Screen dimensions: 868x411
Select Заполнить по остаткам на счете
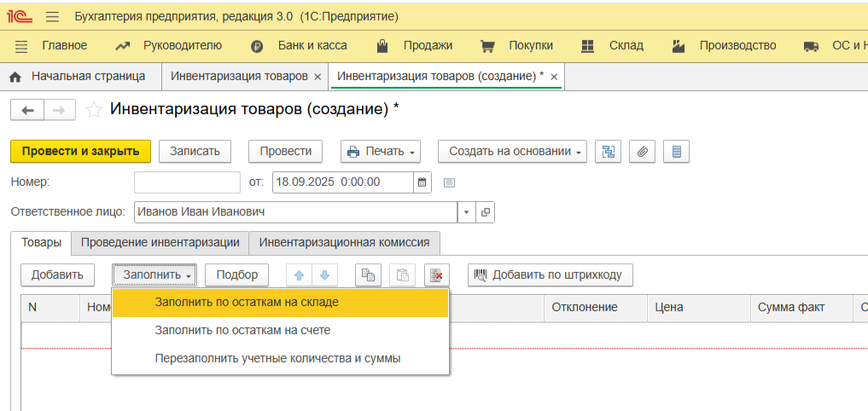coord(242,330)
